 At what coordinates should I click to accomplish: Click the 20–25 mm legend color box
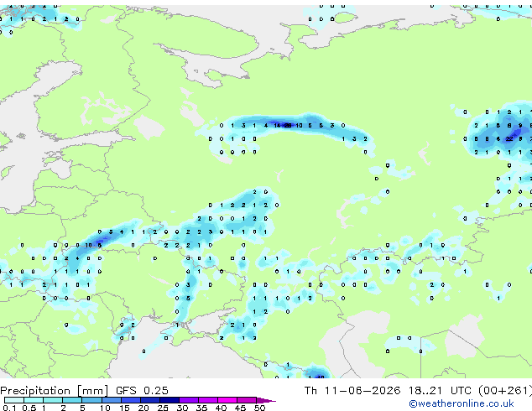(149, 400)
